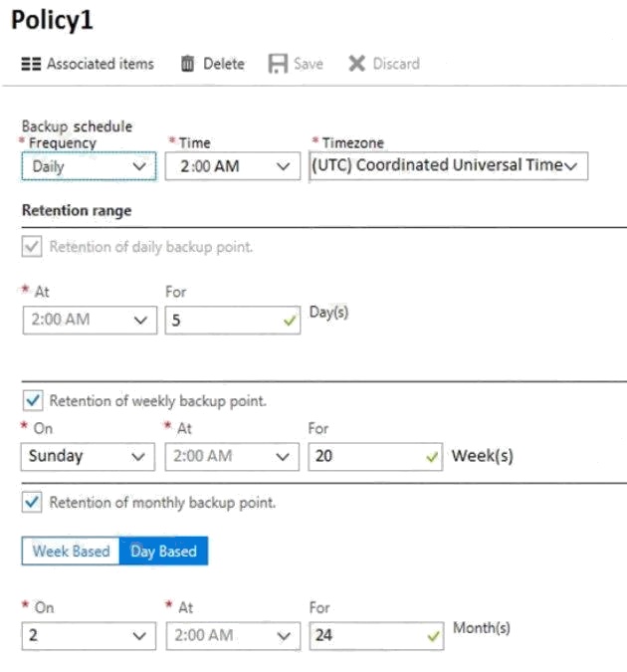The height and width of the screenshot is (672, 627).
Task: Open the weekly Sunday day dropdown
Action: pyautogui.click(x=88, y=457)
